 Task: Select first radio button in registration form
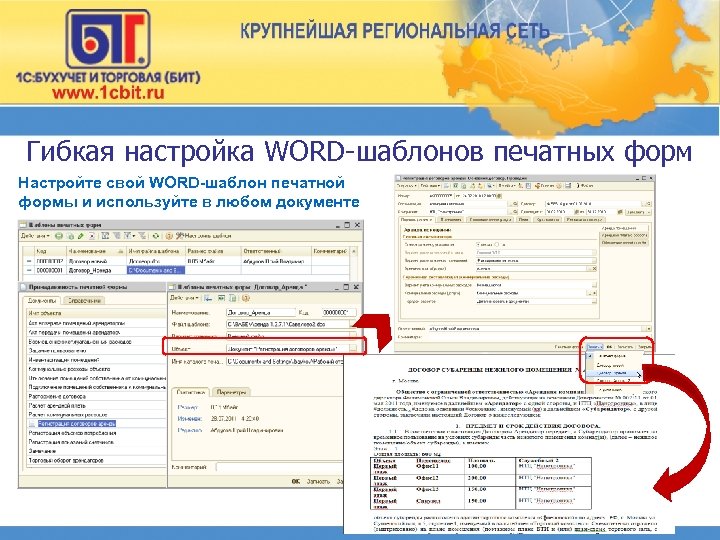pyautogui.click(x=479, y=245)
